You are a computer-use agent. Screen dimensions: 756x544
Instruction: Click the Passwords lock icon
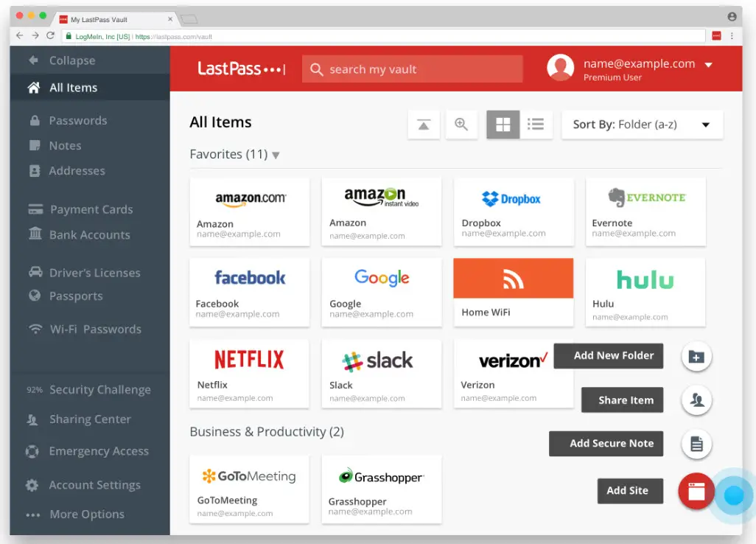click(x=35, y=121)
